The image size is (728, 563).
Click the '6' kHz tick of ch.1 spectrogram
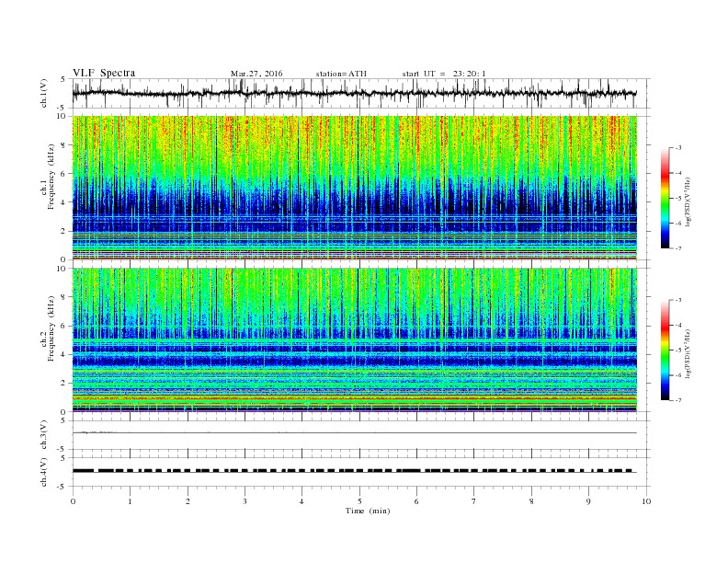coord(63,174)
